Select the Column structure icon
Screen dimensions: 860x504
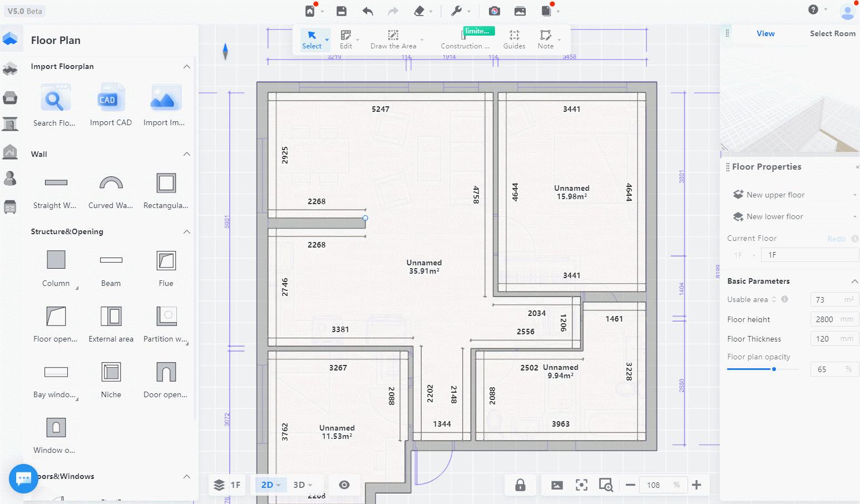click(56, 260)
